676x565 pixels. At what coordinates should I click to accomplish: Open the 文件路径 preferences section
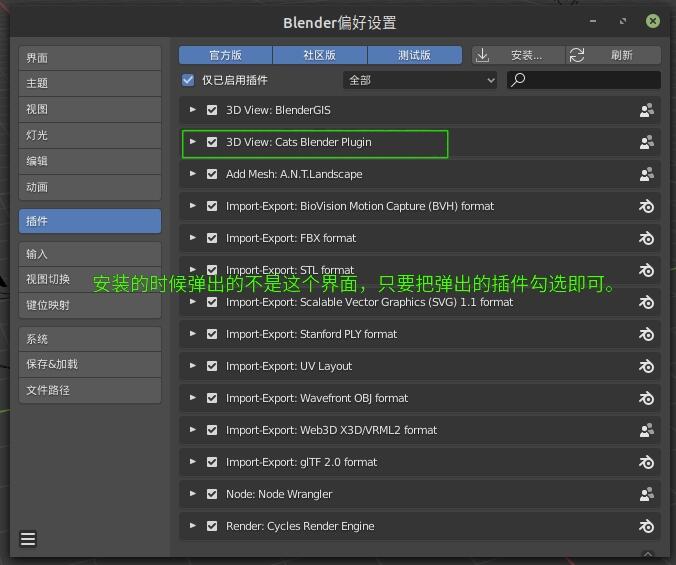point(90,390)
